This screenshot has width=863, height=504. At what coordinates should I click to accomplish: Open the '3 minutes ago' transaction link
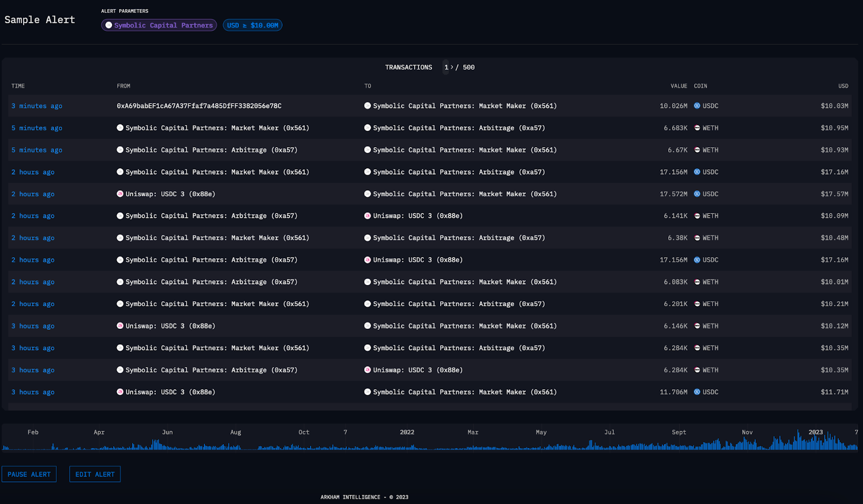[x=37, y=106]
